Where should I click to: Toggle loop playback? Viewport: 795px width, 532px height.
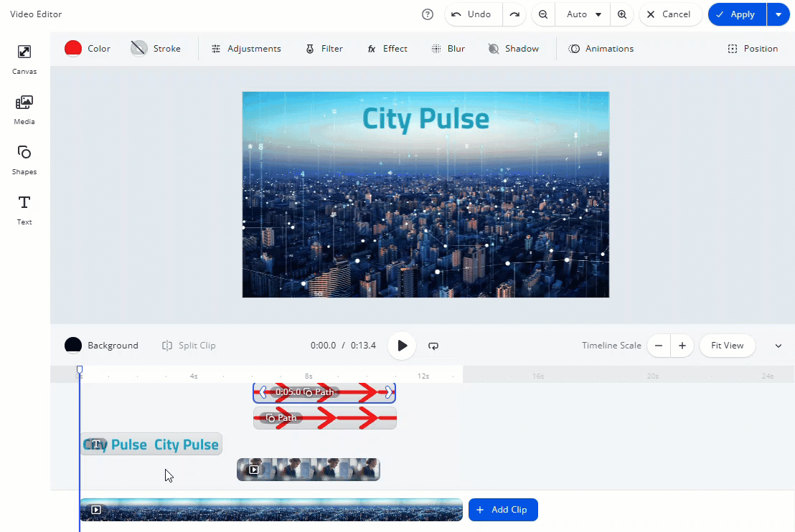point(433,346)
